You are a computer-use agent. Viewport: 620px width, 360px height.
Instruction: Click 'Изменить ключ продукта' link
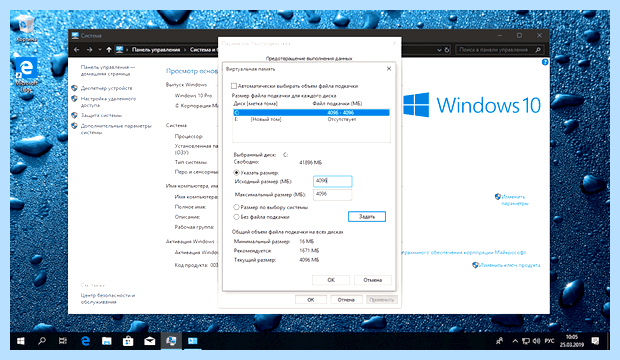point(509,265)
